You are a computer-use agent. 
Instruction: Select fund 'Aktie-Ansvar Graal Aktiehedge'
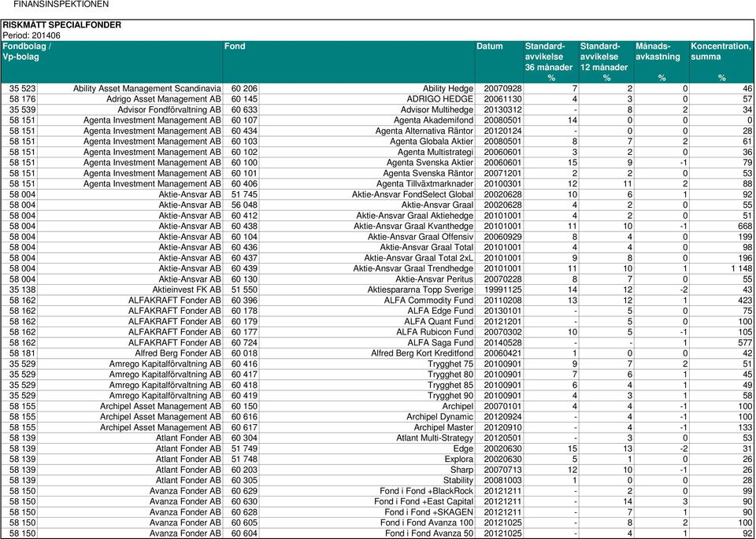tap(415, 216)
